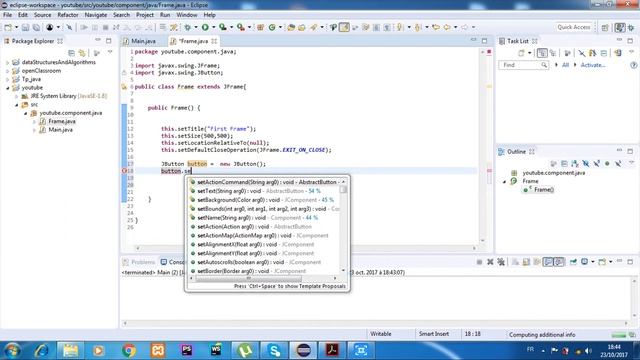Click Windows Start button

click(12, 350)
